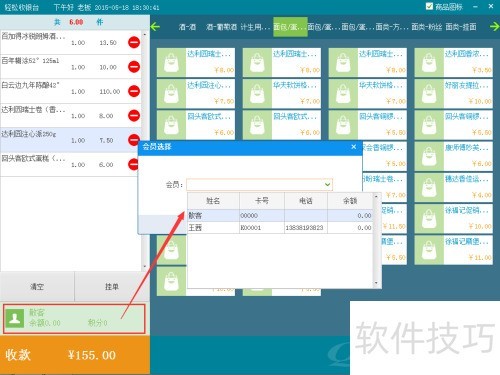This screenshot has width=500, height=375.
Task: Open the 计生用... category tab
Action: pyautogui.click(x=255, y=27)
